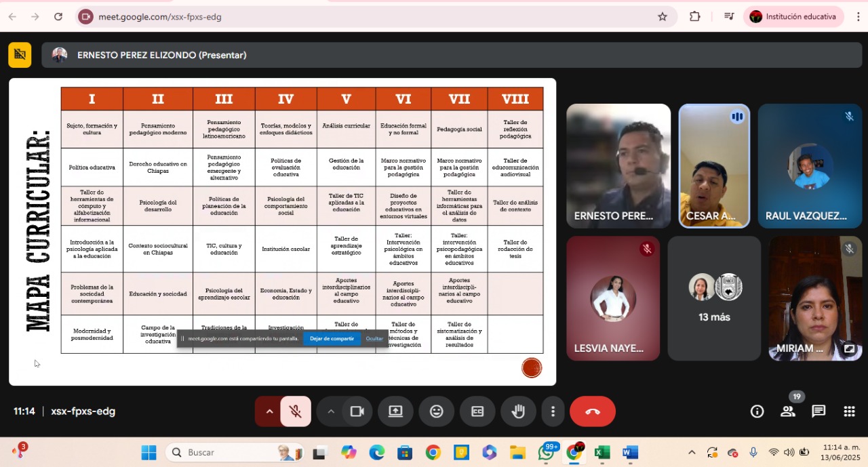Turn on closed captions
The width and height of the screenshot is (868, 467).
pos(477,411)
